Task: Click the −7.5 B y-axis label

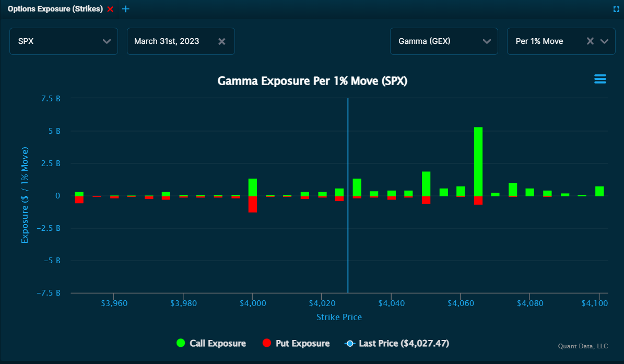Action: 49,293
